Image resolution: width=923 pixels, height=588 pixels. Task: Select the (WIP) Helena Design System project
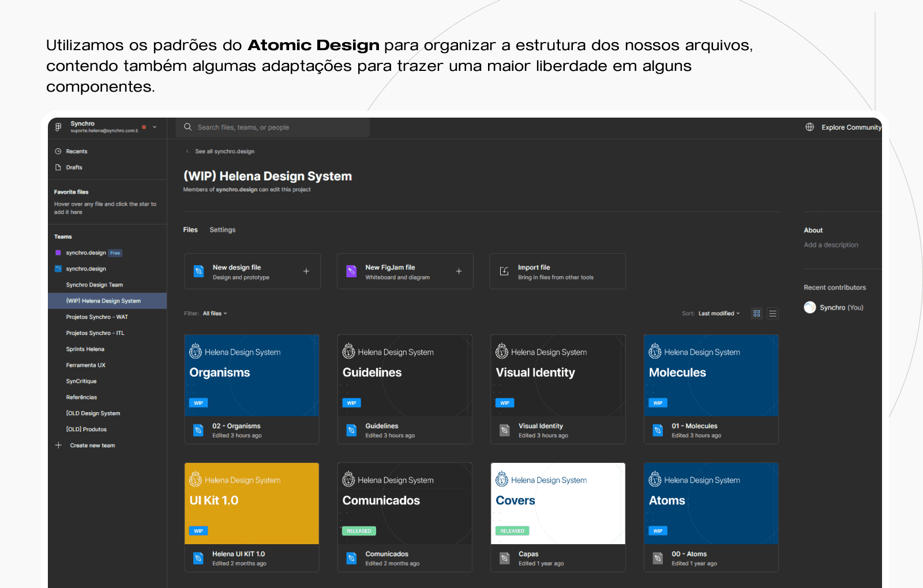(x=107, y=301)
